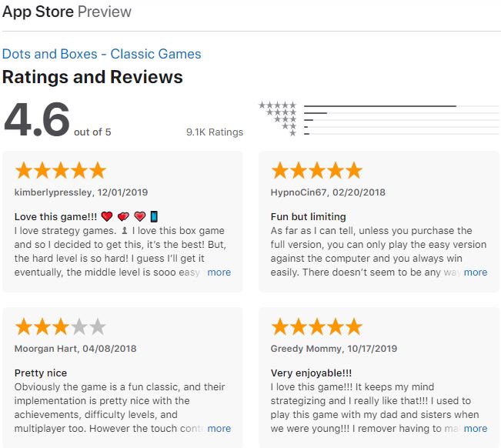501x448 pixels.
Task: Click the 9.1K Ratings count
Action: pyautogui.click(x=215, y=132)
